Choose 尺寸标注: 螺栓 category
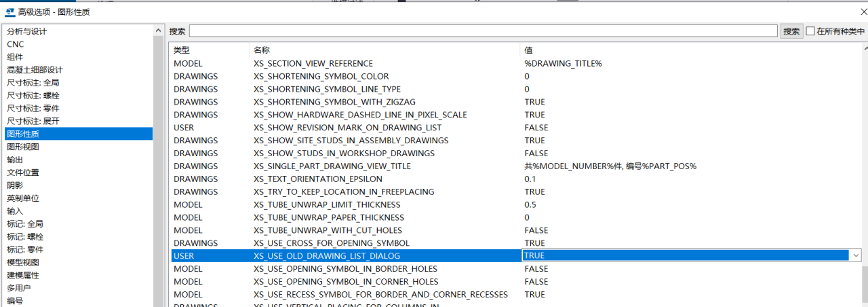The width and height of the screenshot is (868, 307). [34, 96]
